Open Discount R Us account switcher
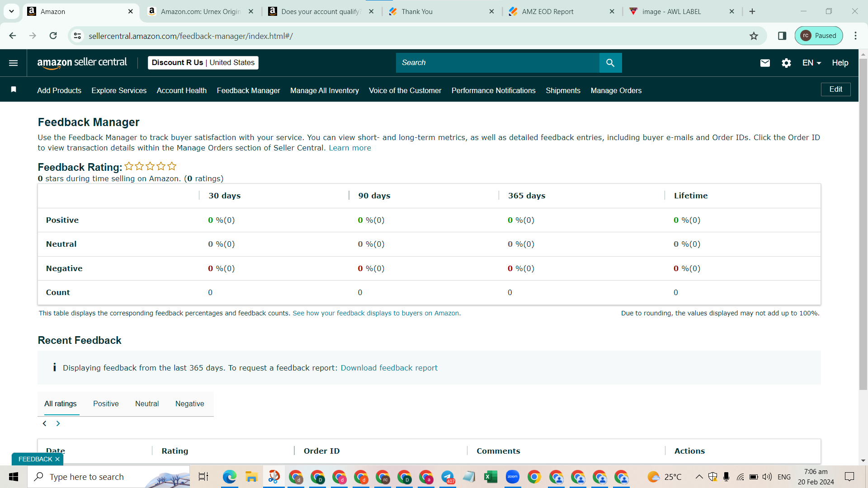 click(x=203, y=63)
